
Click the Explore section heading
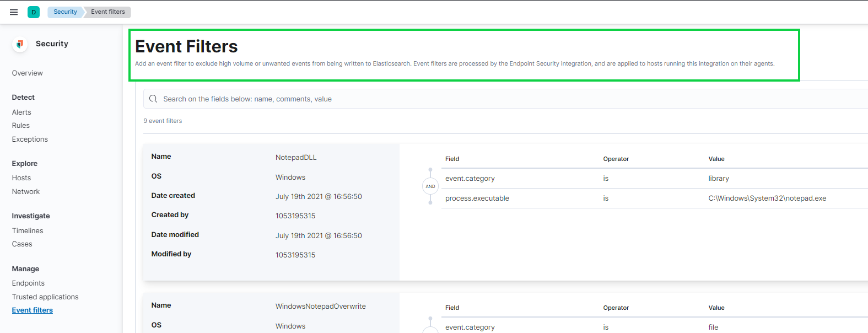25,163
